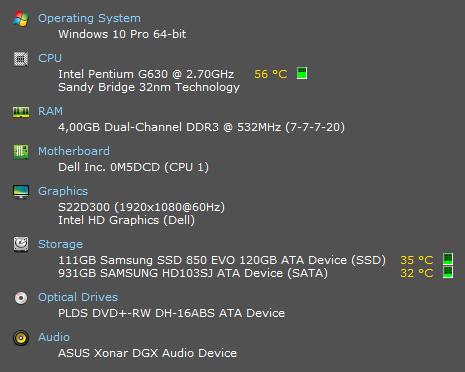Click the HD103SJ 32 °C temperature indicator icon
Image resolution: width=465 pixels, height=372 pixels.
(448, 272)
